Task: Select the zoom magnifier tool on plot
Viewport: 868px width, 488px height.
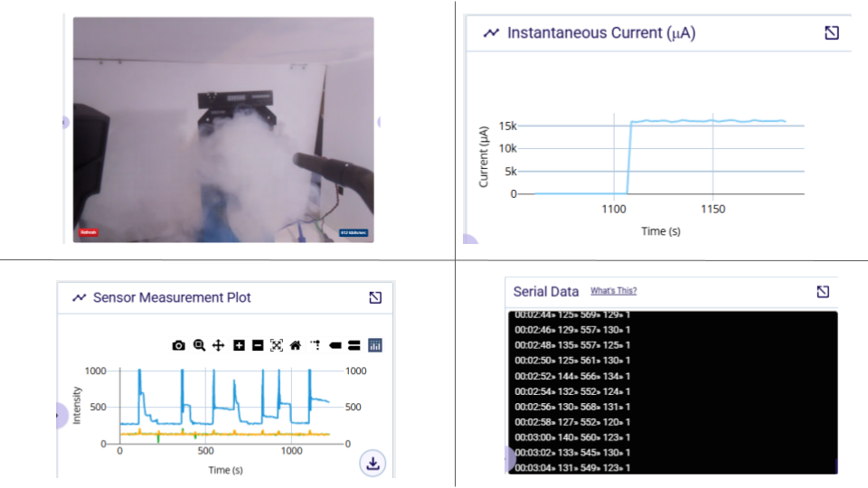Action: pyautogui.click(x=199, y=345)
